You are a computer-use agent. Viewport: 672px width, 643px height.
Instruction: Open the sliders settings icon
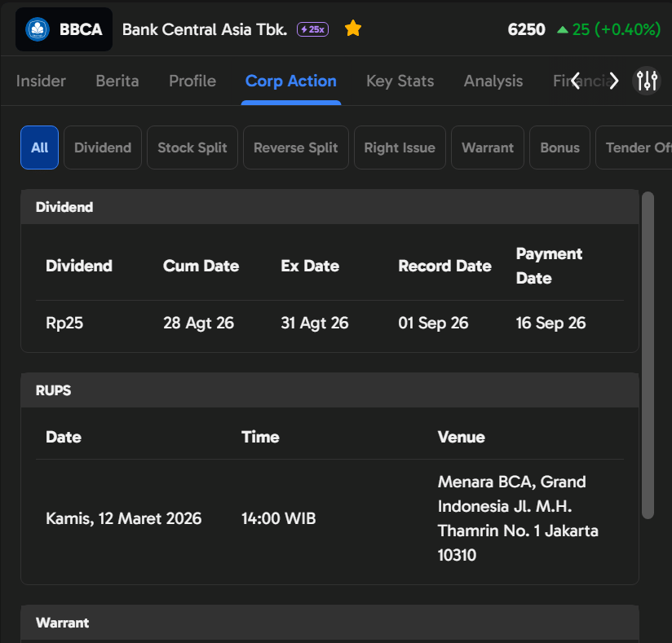coord(647,81)
